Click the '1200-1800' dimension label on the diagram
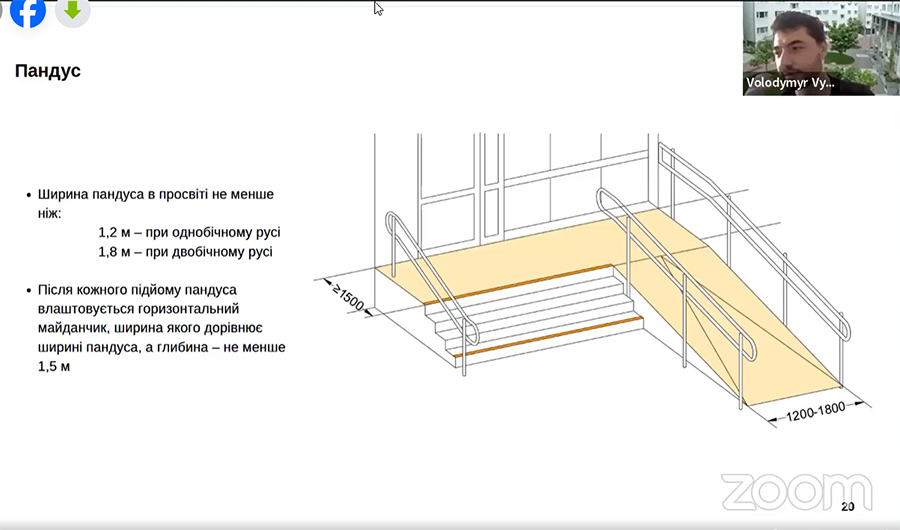 (815, 412)
